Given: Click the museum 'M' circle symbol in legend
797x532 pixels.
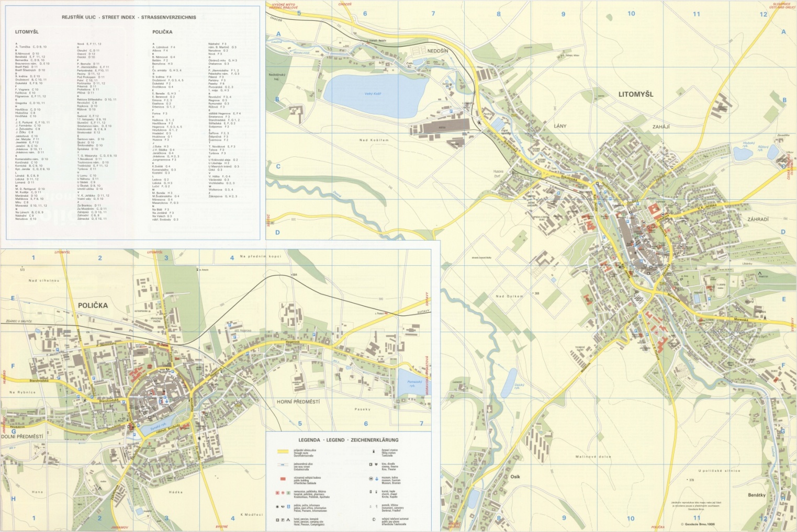Looking at the screenshot, I should pyautogui.click(x=371, y=479).
